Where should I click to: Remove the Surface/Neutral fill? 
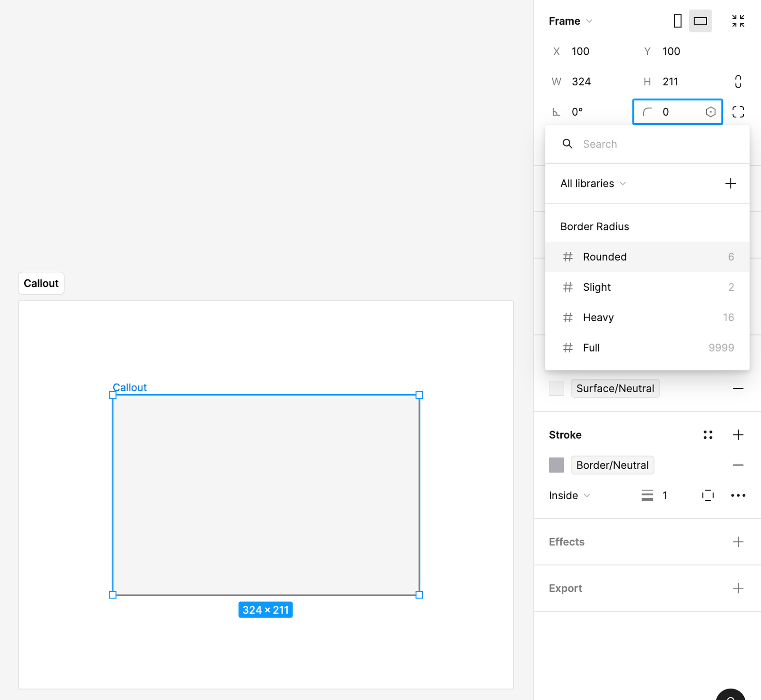[738, 388]
